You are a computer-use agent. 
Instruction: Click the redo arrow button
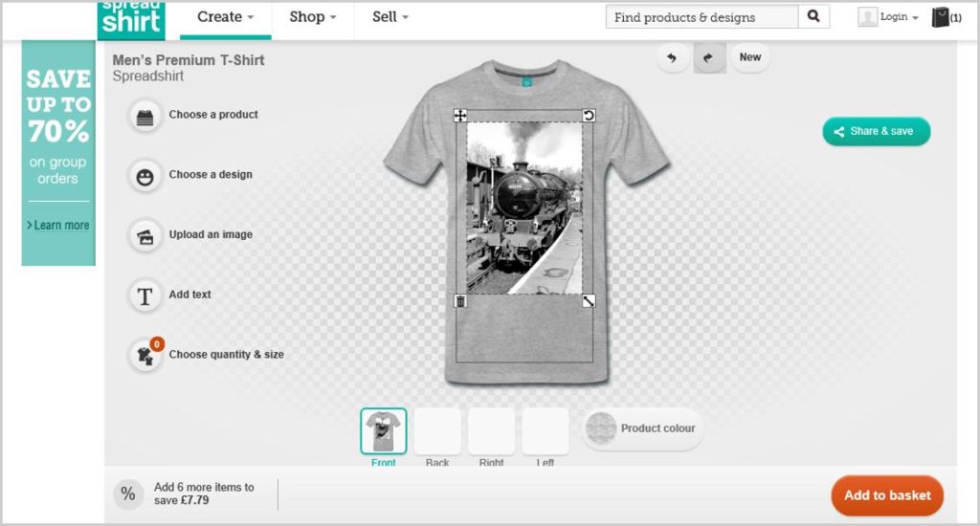[709, 58]
